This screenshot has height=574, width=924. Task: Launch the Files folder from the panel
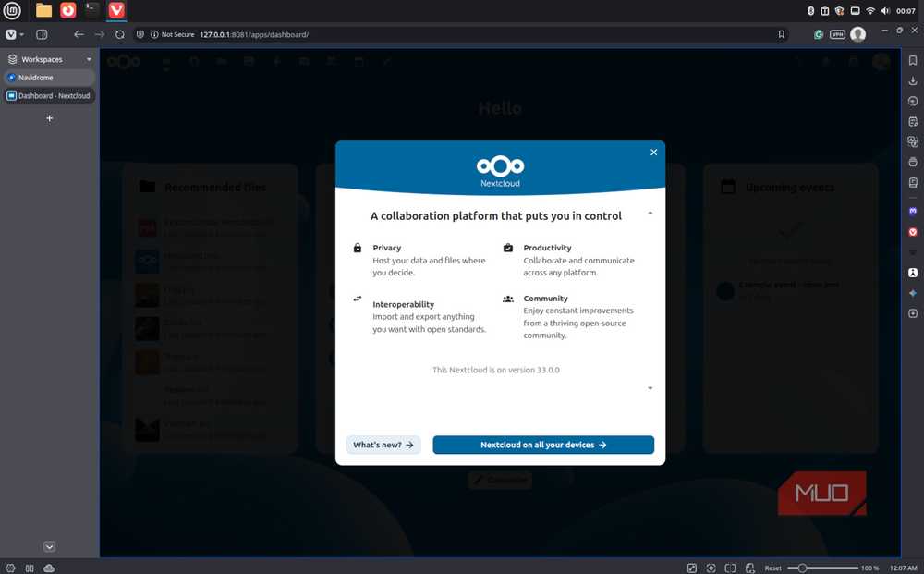pos(43,10)
